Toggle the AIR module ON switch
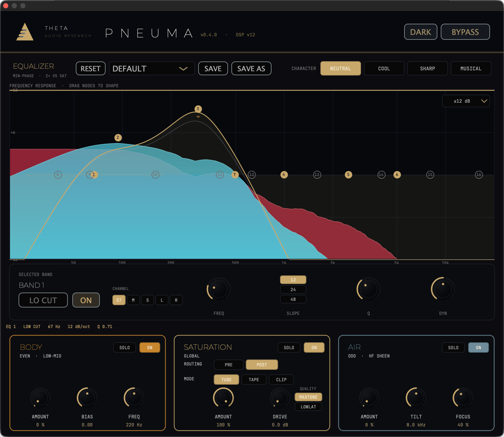504x437 pixels. [x=479, y=347]
